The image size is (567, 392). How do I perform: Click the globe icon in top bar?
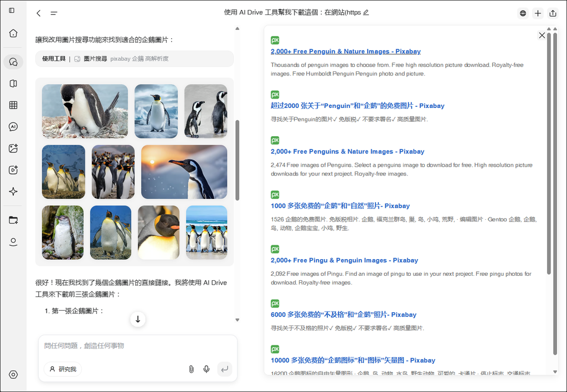click(x=523, y=13)
